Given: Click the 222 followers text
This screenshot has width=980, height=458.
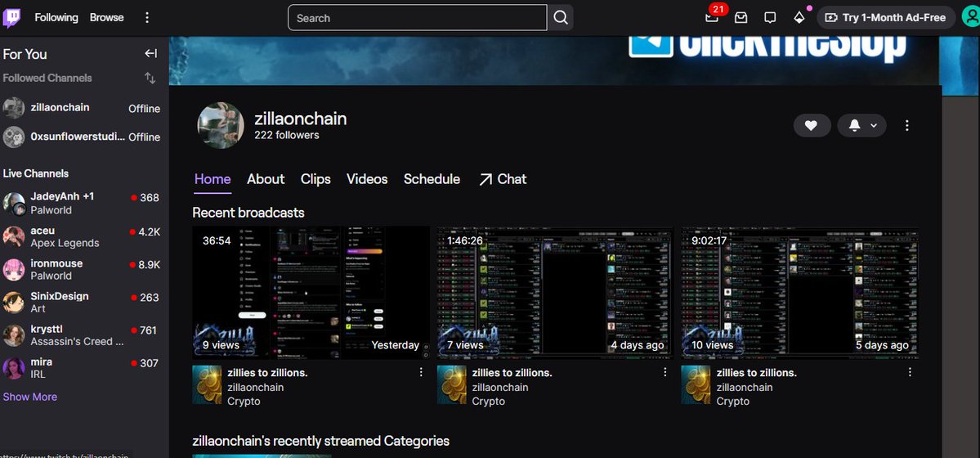Looking at the screenshot, I should click(x=287, y=135).
